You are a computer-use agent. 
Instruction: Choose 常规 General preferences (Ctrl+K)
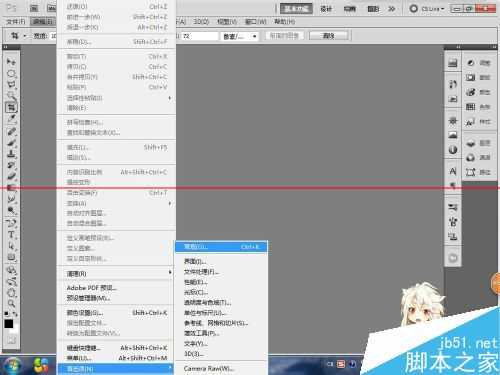221,247
